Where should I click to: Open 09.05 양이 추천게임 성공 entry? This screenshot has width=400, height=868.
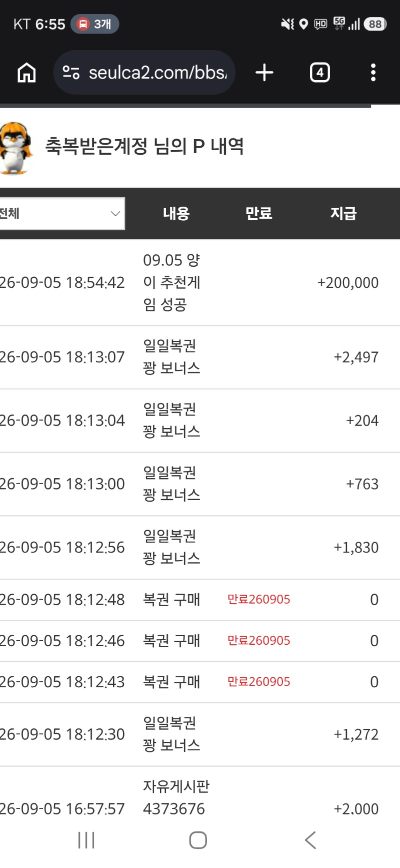pyautogui.click(x=171, y=282)
